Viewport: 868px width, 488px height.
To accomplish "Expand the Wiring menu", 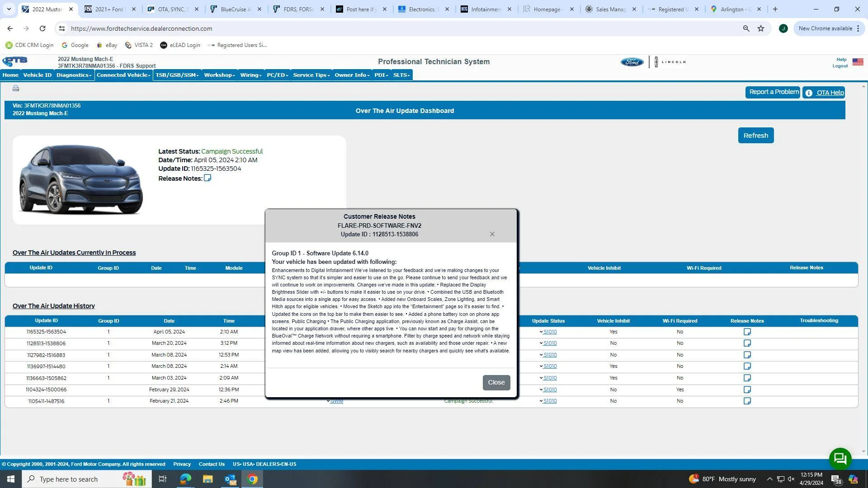I will (x=251, y=75).
